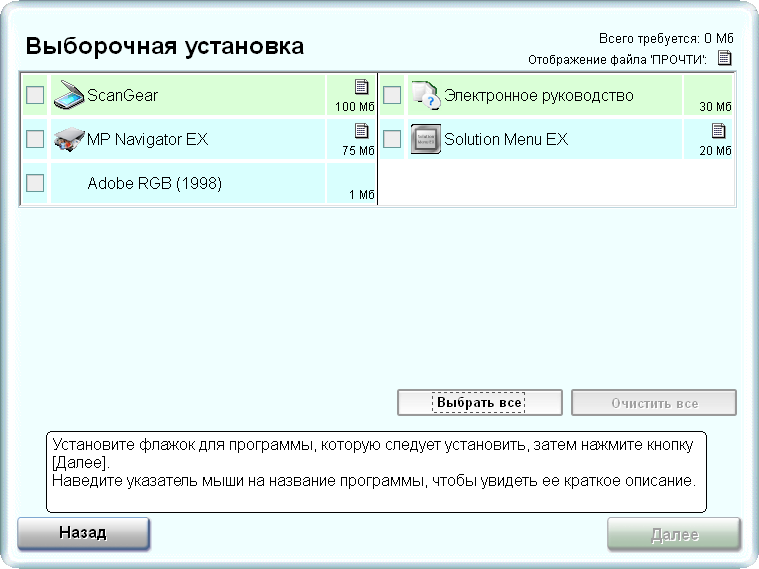Image resolution: width=759 pixels, height=569 pixels.
Task: Open the ScanGear readme document icon
Action: click(361, 87)
